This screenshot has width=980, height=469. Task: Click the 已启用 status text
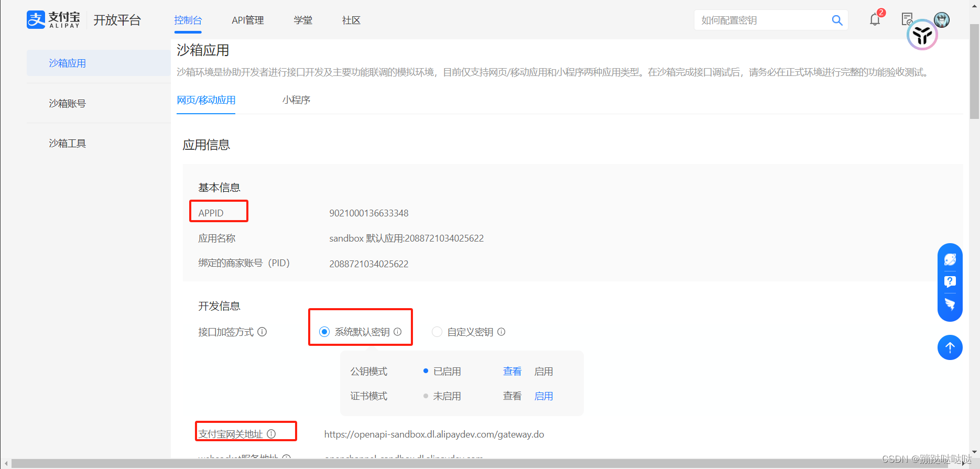pos(447,372)
